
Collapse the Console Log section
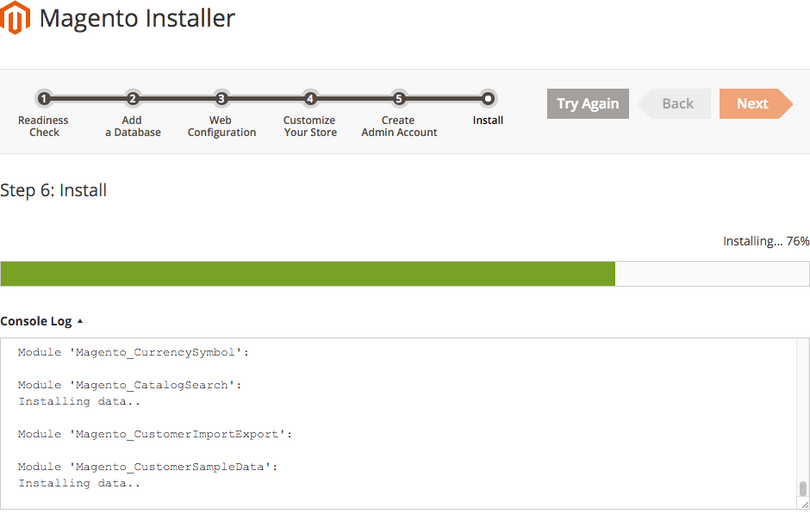pos(41,321)
